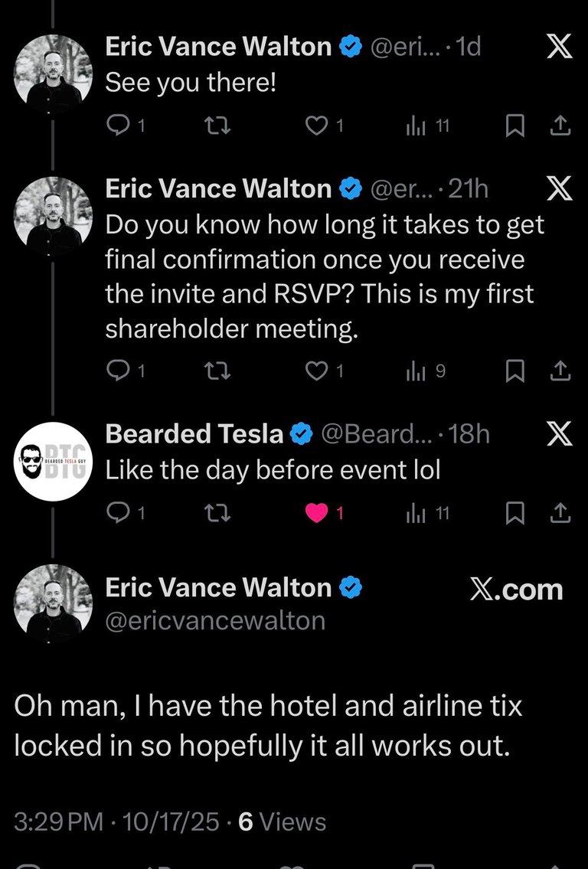Open the 6 Views count
This screenshot has width=588, height=869.
(282, 822)
